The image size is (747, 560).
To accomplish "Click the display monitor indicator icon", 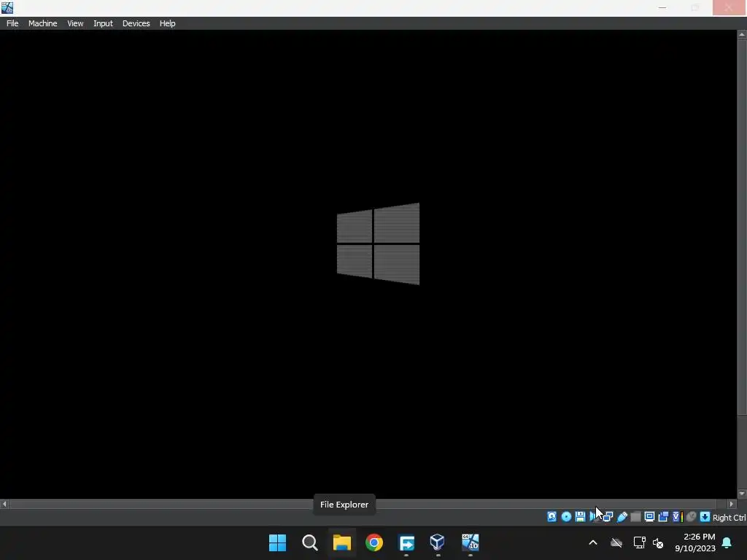I will coord(649,517).
